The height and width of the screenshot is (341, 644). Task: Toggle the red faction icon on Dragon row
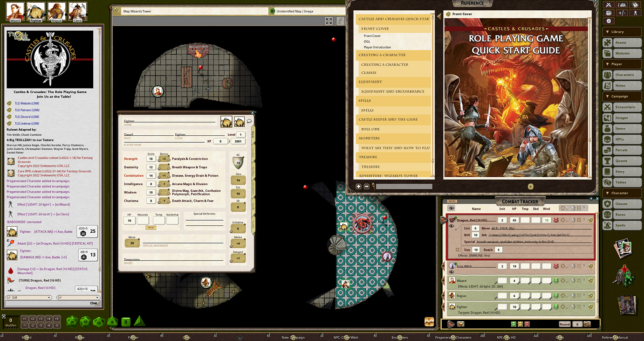click(x=555, y=220)
